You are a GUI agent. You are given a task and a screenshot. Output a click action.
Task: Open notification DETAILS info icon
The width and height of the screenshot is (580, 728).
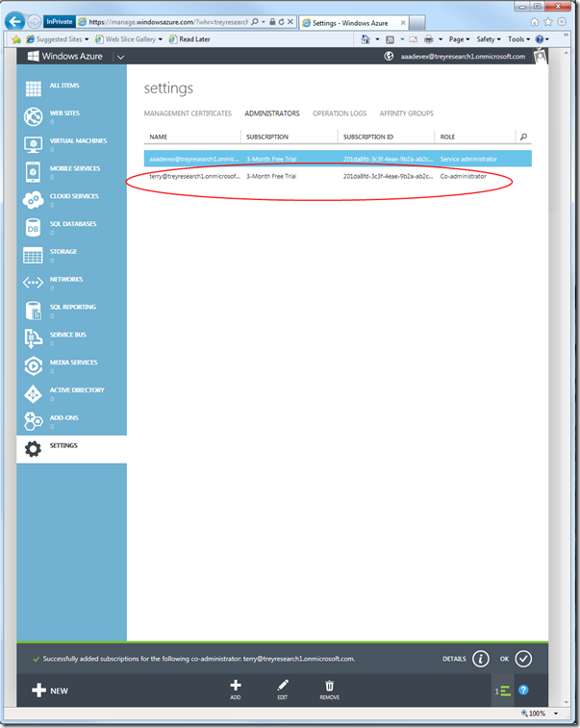(481, 659)
